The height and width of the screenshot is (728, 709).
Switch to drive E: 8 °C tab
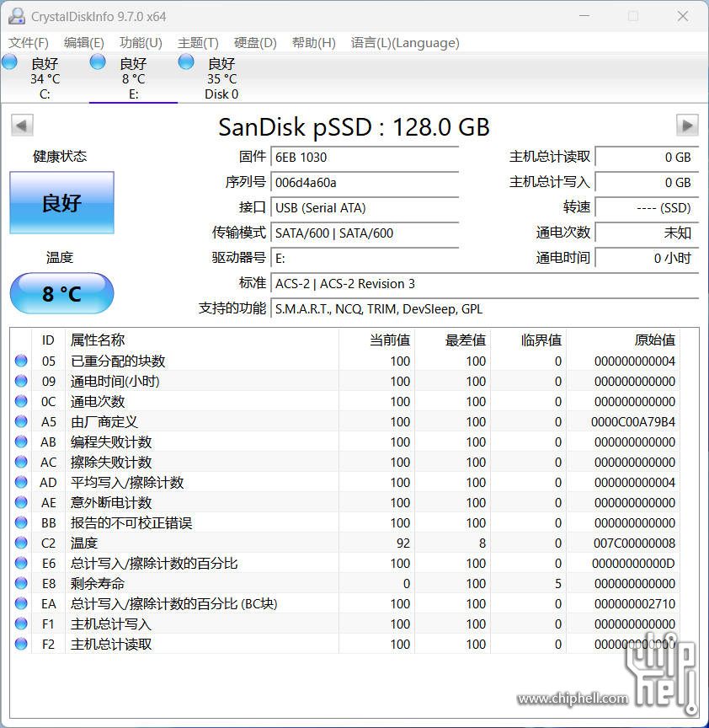tap(133, 78)
